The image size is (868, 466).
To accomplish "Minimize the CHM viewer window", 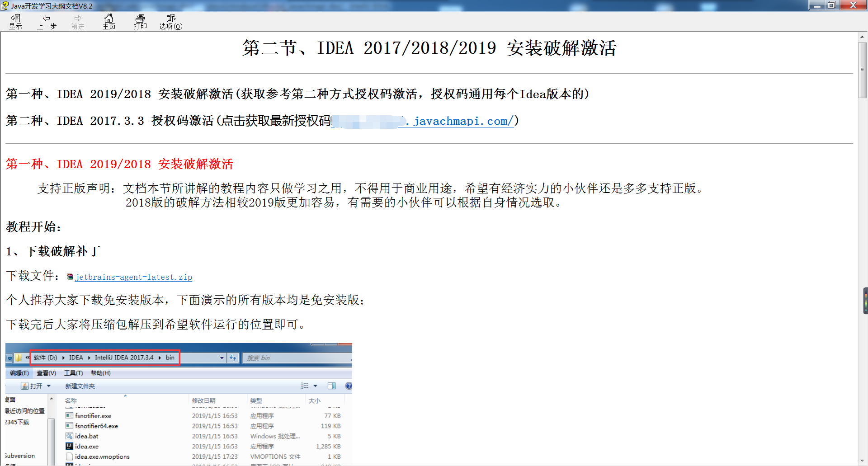I will 817,5.
